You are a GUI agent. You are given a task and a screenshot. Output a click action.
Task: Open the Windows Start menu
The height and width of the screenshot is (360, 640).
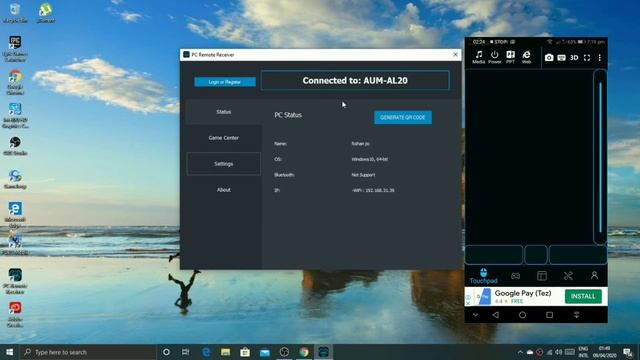coord(9,352)
